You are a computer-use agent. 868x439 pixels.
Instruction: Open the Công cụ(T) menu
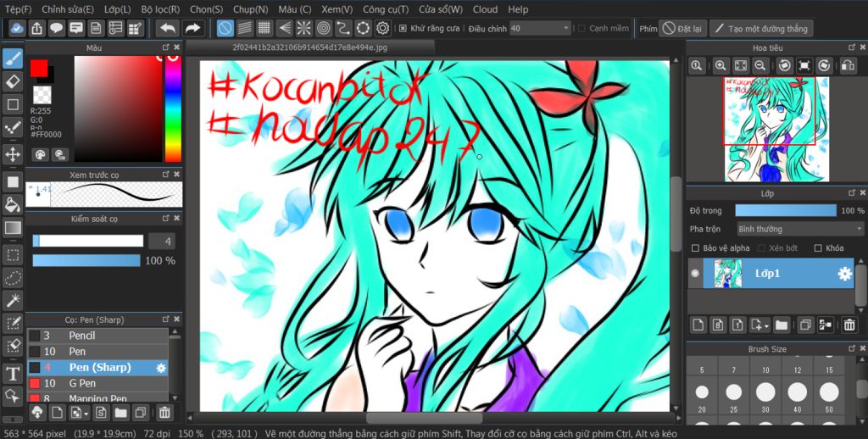(x=386, y=9)
